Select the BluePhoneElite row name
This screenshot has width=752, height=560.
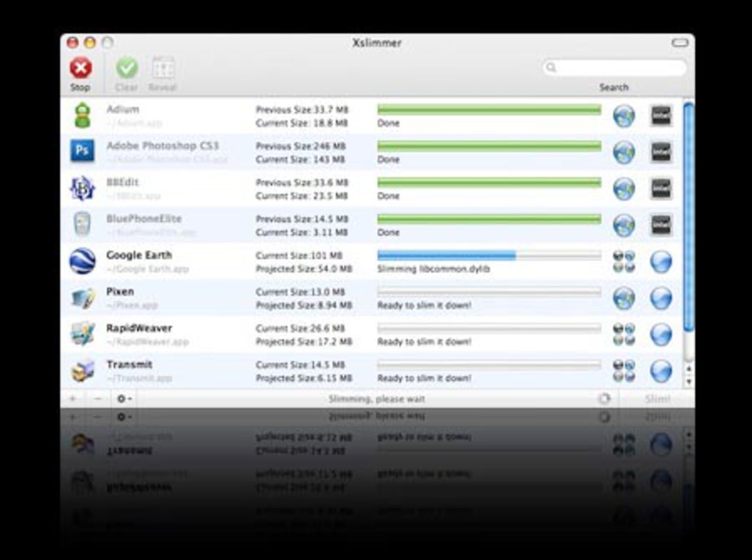(144, 219)
